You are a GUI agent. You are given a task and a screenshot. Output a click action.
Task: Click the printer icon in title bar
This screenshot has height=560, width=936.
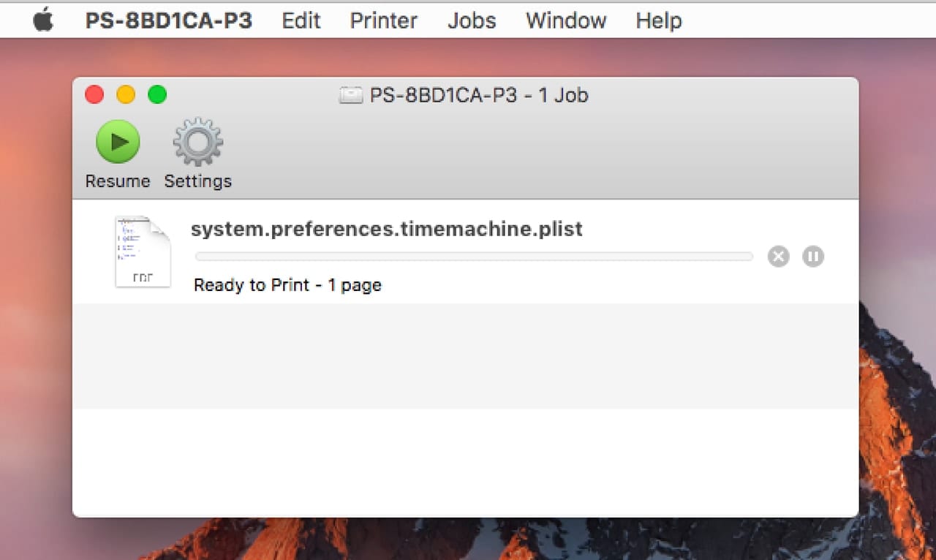pyautogui.click(x=351, y=96)
